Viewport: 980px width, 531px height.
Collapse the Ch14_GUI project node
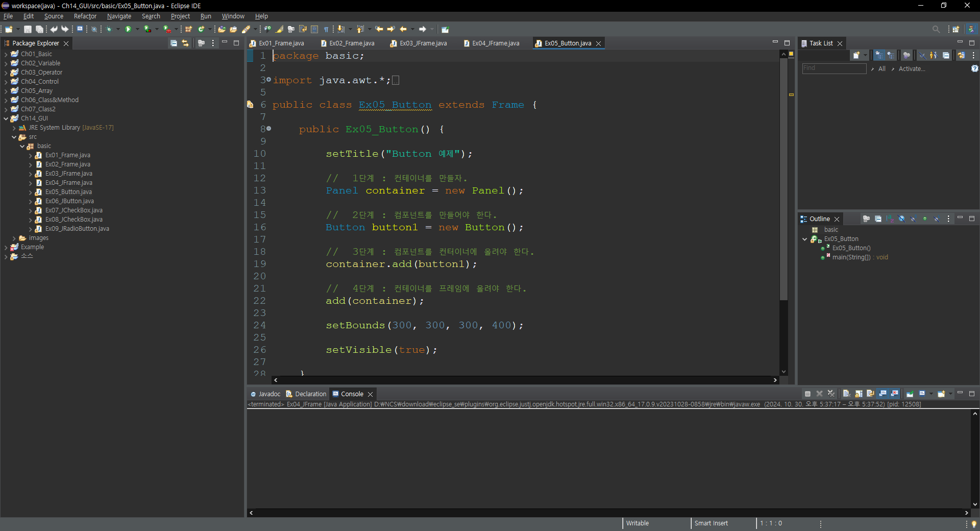click(6, 118)
